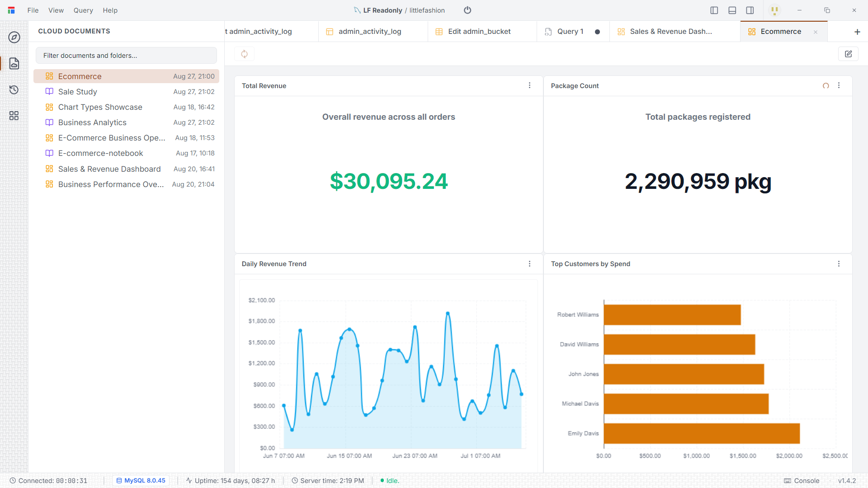Click the power disconnect icon
The width and height of the screenshot is (868, 488).
pyautogui.click(x=467, y=10)
